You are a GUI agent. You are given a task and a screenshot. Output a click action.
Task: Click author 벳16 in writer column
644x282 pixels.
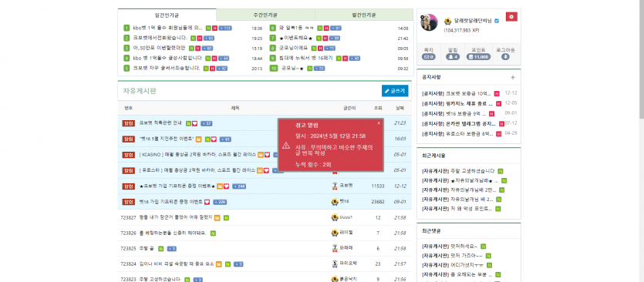[344, 202]
